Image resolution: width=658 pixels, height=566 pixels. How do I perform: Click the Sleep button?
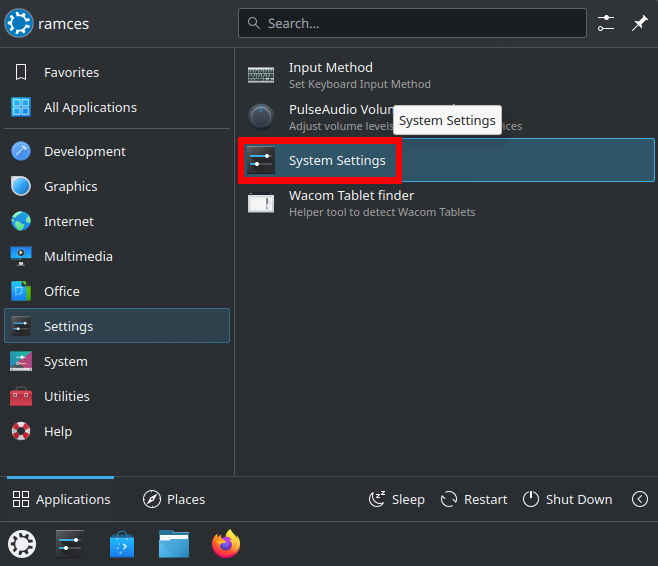pos(397,499)
